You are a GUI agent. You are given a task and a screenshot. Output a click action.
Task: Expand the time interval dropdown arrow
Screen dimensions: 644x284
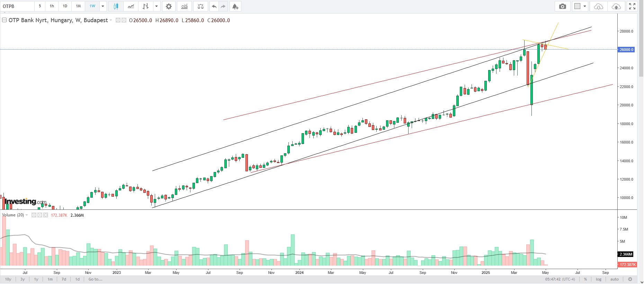103,6
